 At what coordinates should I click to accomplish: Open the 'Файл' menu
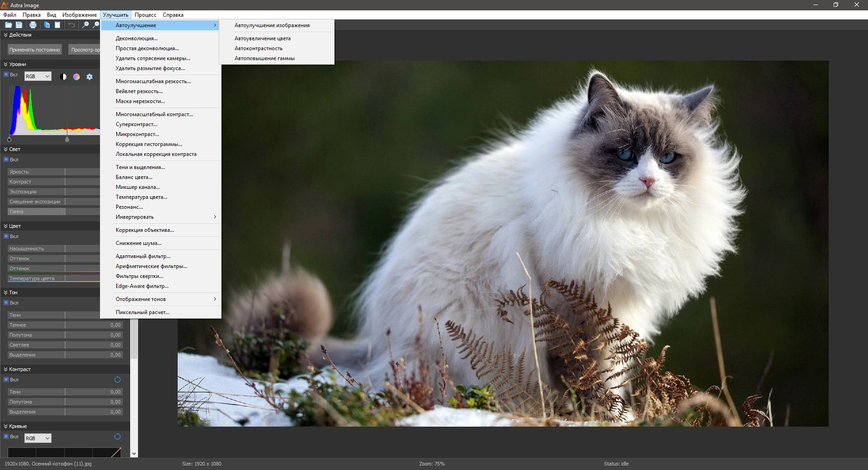coord(9,15)
